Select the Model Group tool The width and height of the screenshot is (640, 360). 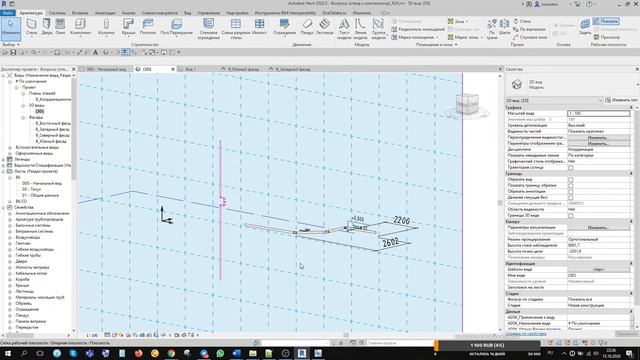click(378, 29)
